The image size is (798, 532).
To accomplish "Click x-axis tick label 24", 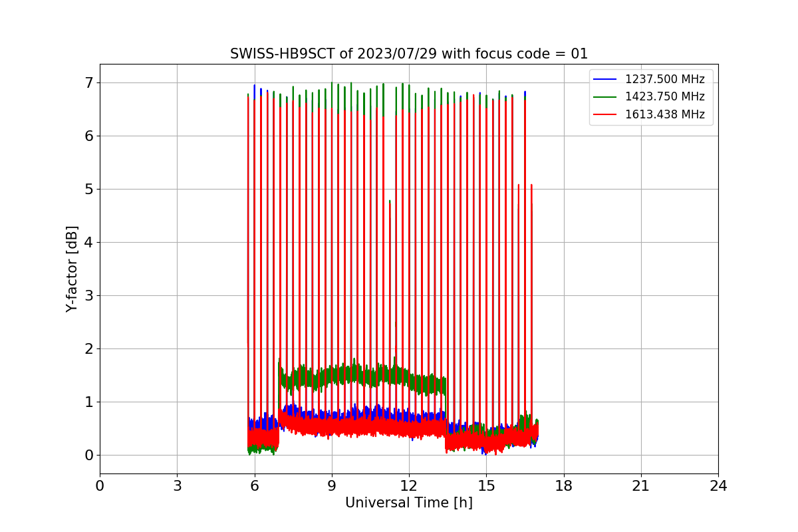I will tap(718, 486).
